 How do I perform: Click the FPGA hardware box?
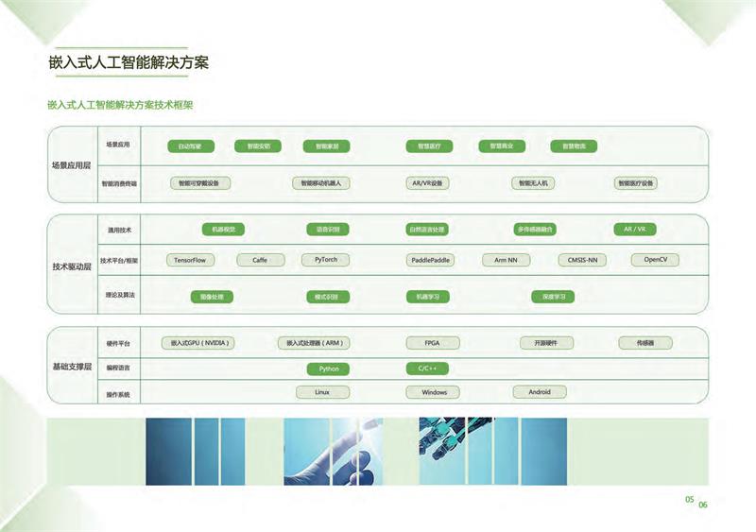click(x=433, y=343)
